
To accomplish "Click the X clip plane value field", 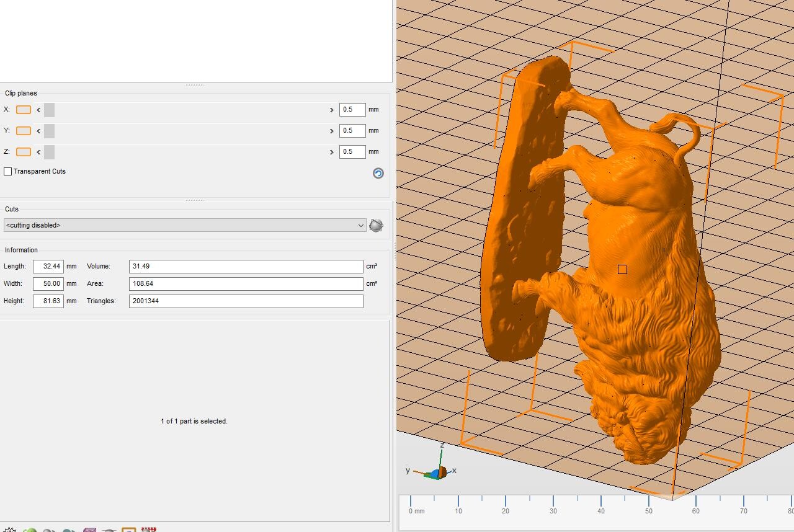I will click(x=352, y=110).
